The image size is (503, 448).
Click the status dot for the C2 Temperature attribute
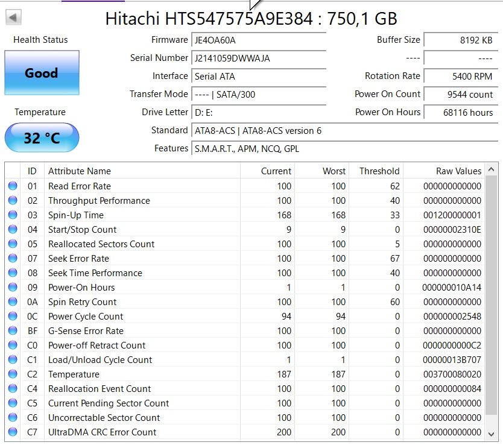(x=13, y=374)
